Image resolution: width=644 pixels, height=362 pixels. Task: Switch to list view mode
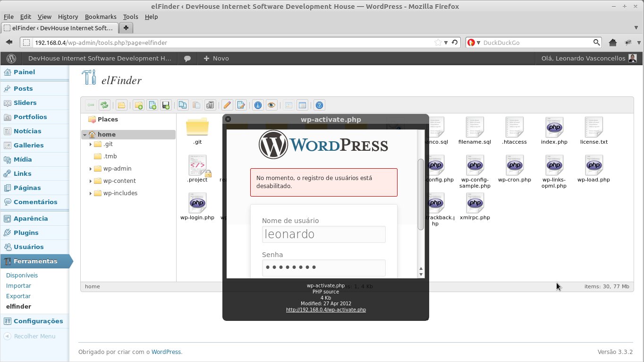point(302,105)
